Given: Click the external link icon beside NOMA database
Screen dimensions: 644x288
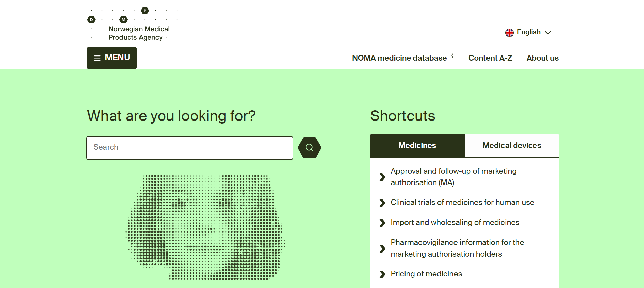Looking at the screenshot, I should [x=451, y=56].
